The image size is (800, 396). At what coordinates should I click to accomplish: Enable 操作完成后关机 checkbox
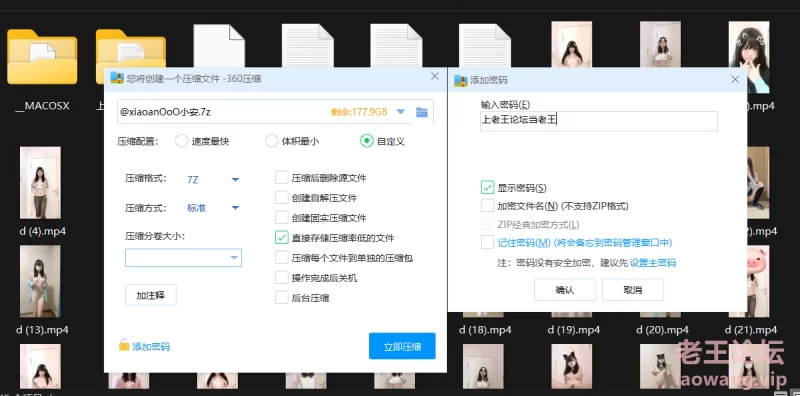[282, 278]
